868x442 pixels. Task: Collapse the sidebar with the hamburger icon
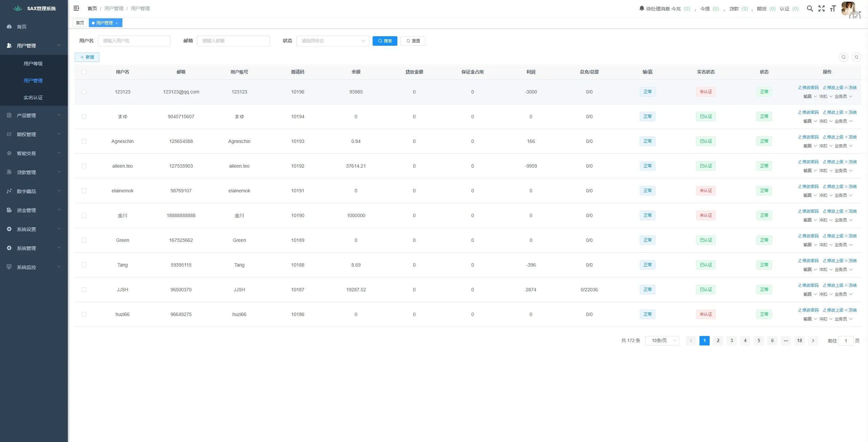[x=76, y=8]
